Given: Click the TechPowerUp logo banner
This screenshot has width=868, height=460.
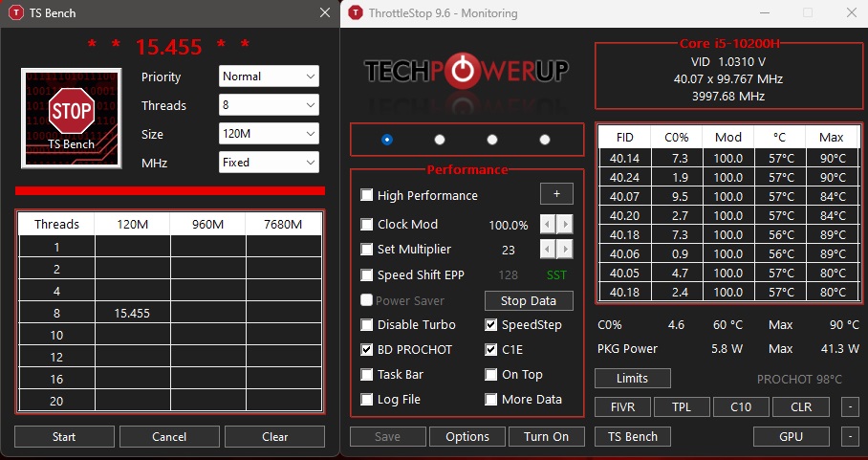Looking at the screenshot, I should click(467, 71).
